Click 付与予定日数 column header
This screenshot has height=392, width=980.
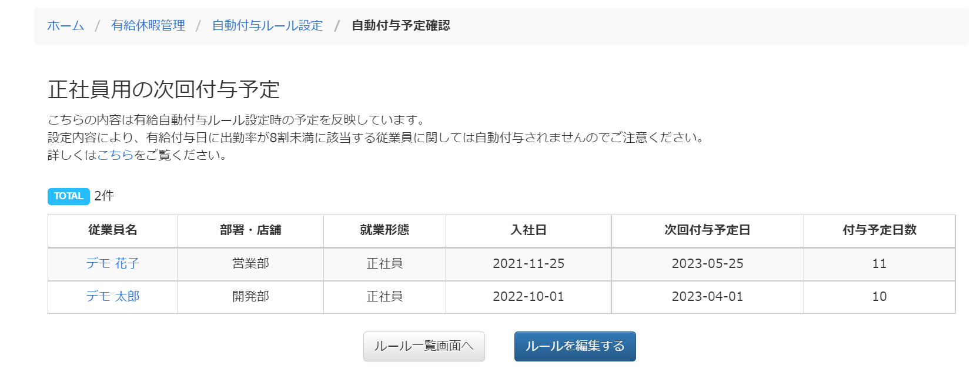[879, 230]
